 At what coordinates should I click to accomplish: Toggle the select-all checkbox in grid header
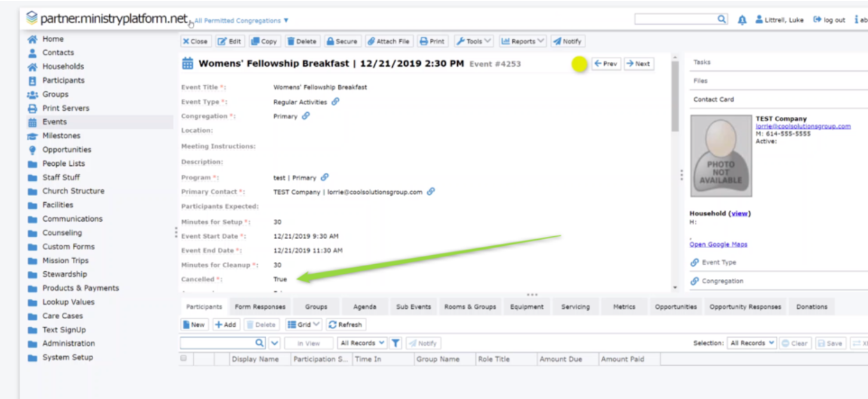coord(184,358)
